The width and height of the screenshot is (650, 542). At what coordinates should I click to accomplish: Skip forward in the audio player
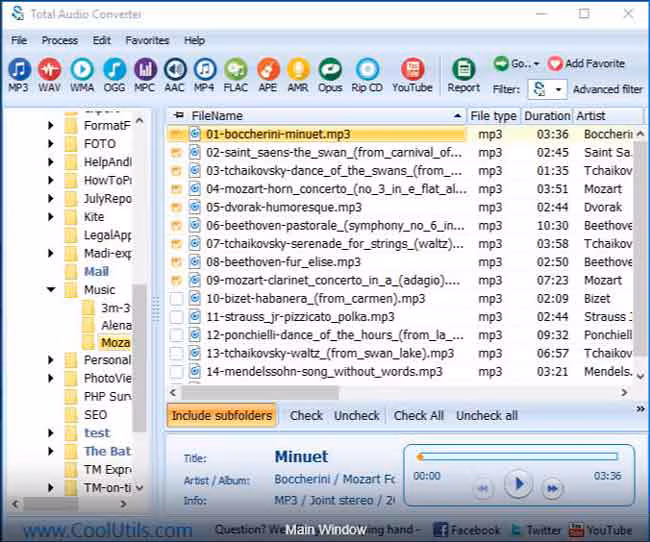(x=553, y=489)
